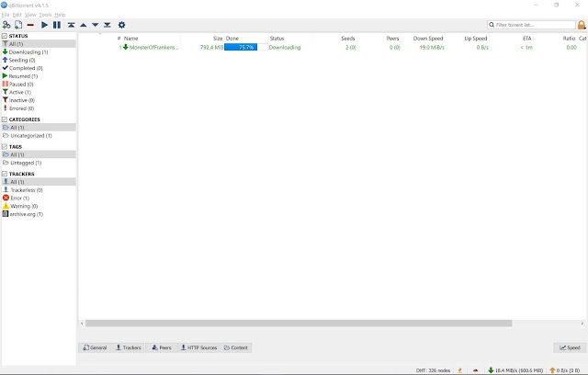Add torrent file icon in toolbar
This screenshot has height=375, width=588.
click(18, 25)
